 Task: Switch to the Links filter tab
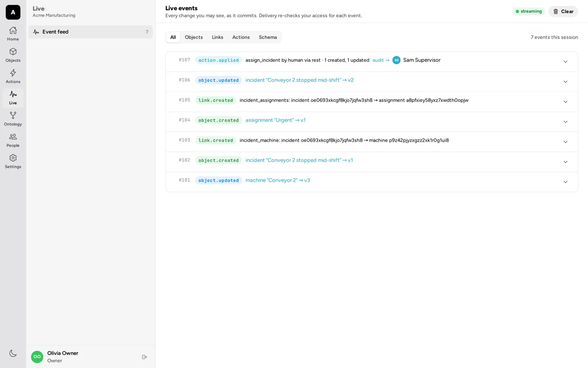tap(218, 37)
